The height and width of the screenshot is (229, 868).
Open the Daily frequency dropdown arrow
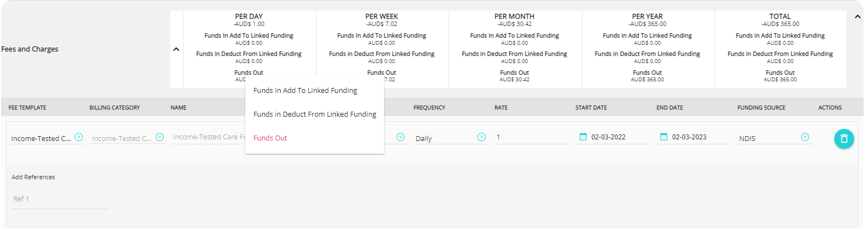(x=481, y=137)
